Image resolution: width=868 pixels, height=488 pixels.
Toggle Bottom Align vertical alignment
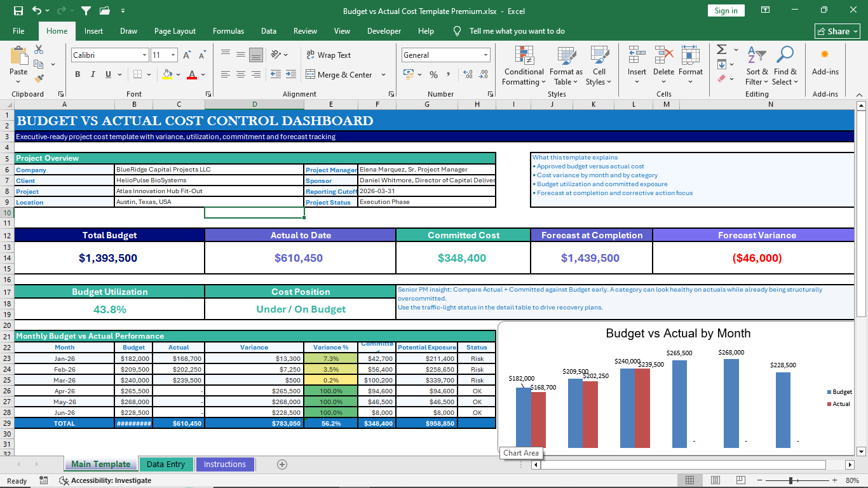256,55
